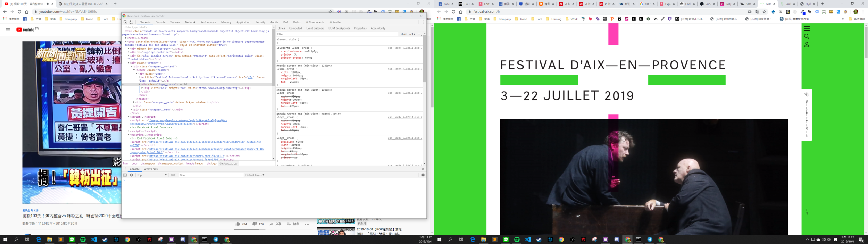The width and height of the screenshot is (868, 244).
Task: Open the Event Listeners tab
Action: pos(315,28)
